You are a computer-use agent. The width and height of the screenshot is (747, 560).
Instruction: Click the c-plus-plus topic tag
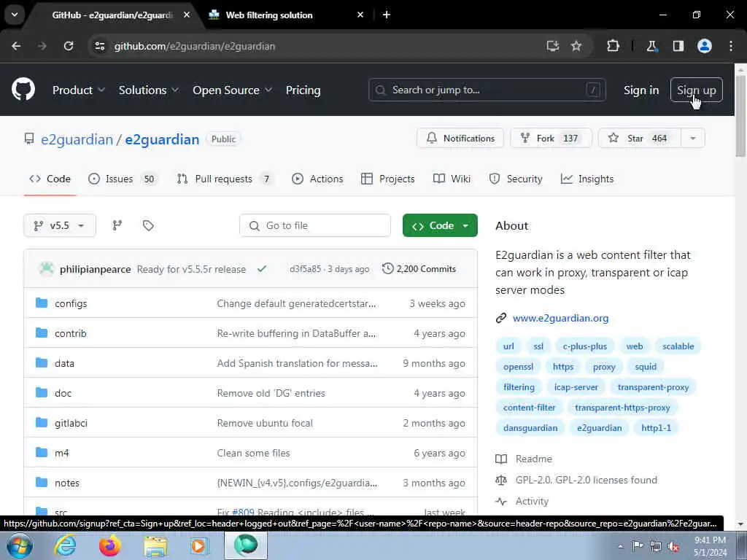pyautogui.click(x=584, y=346)
